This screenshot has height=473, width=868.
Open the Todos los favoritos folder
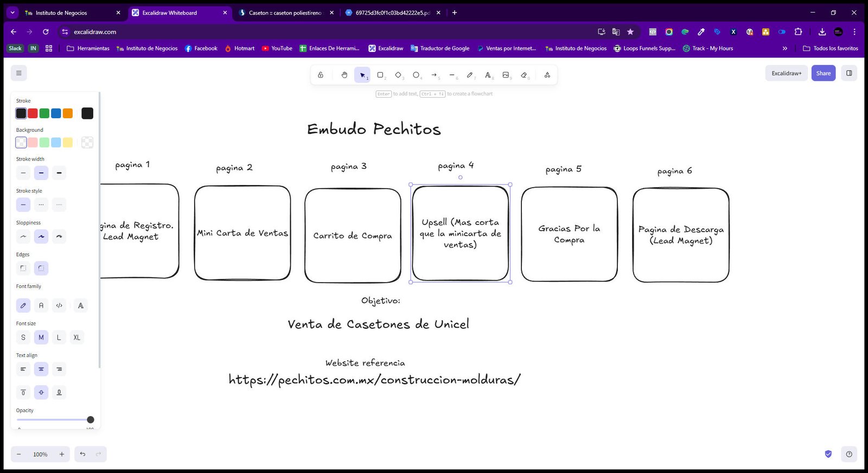(831, 48)
